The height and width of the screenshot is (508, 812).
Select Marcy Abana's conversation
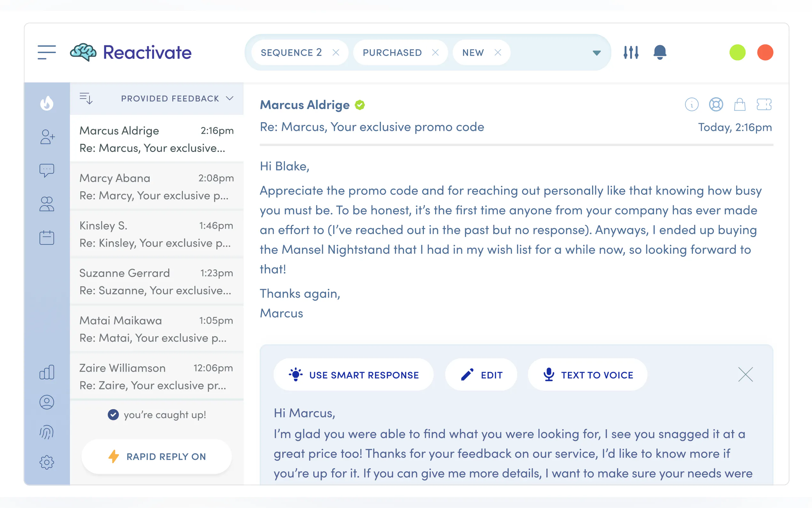(x=156, y=187)
